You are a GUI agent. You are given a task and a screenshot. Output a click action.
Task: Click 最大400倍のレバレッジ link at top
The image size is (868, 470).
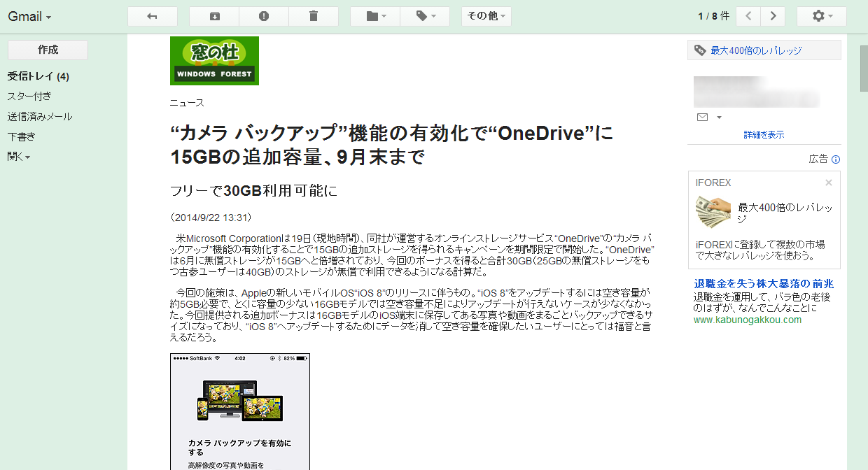pos(757,50)
